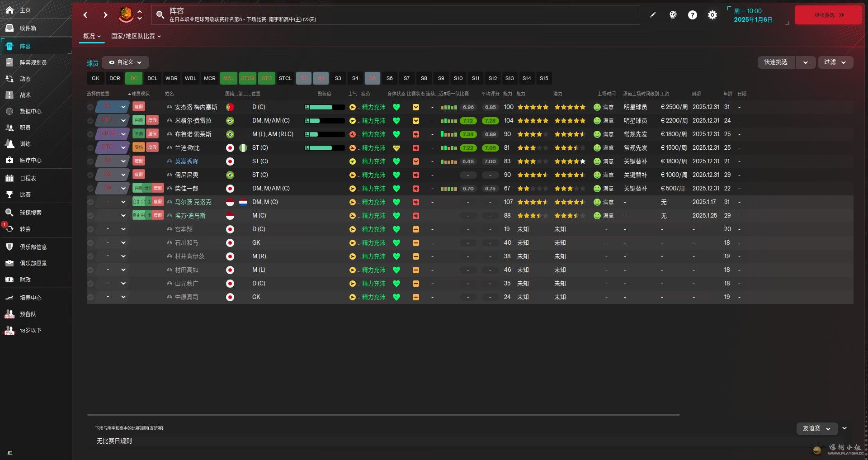Open the 数据中心 icon
868x460 pixels.
[9, 111]
